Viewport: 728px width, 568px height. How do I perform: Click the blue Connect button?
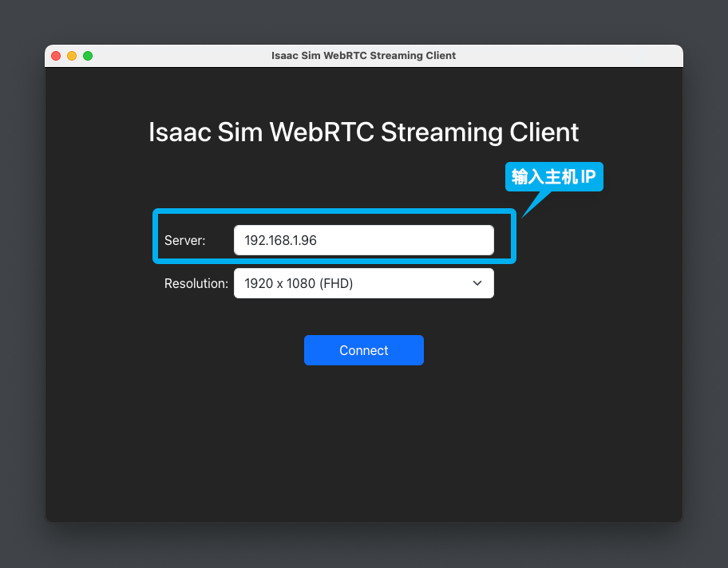tap(363, 350)
